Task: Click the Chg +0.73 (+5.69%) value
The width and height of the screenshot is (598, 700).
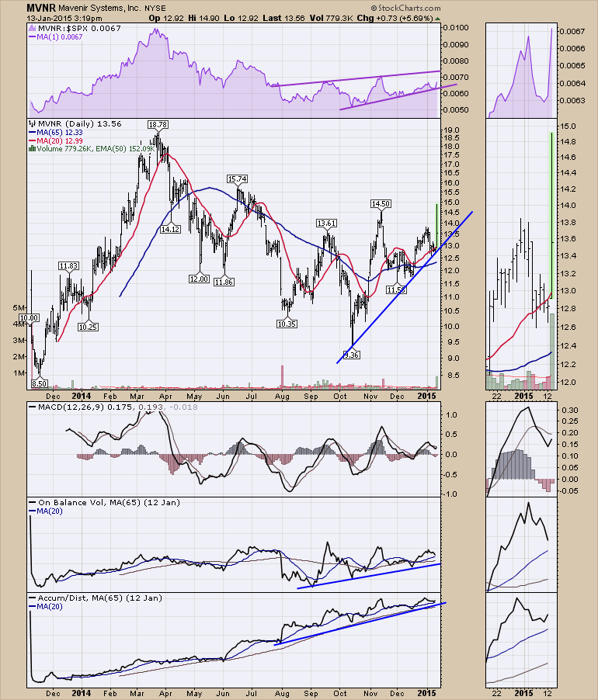Action: click(x=395, y=19)
